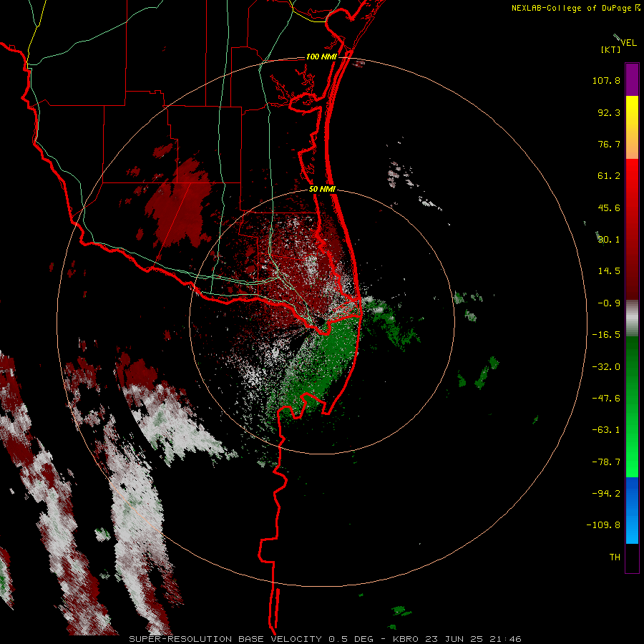The height and width of the screenshot is (644, 644).
Task: Select the 30.1 velocity scale value
Action: (609, 240)
